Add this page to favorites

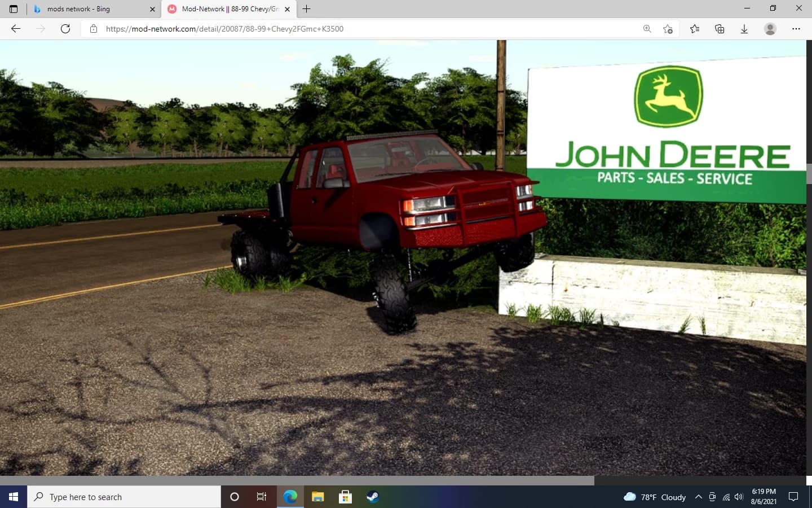coord(668,29)
